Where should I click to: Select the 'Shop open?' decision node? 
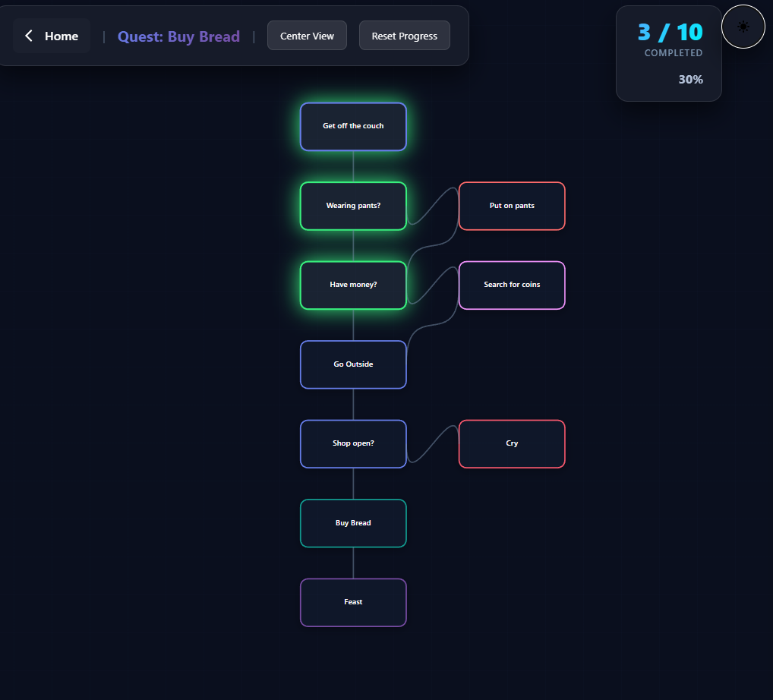click(353, 443)
